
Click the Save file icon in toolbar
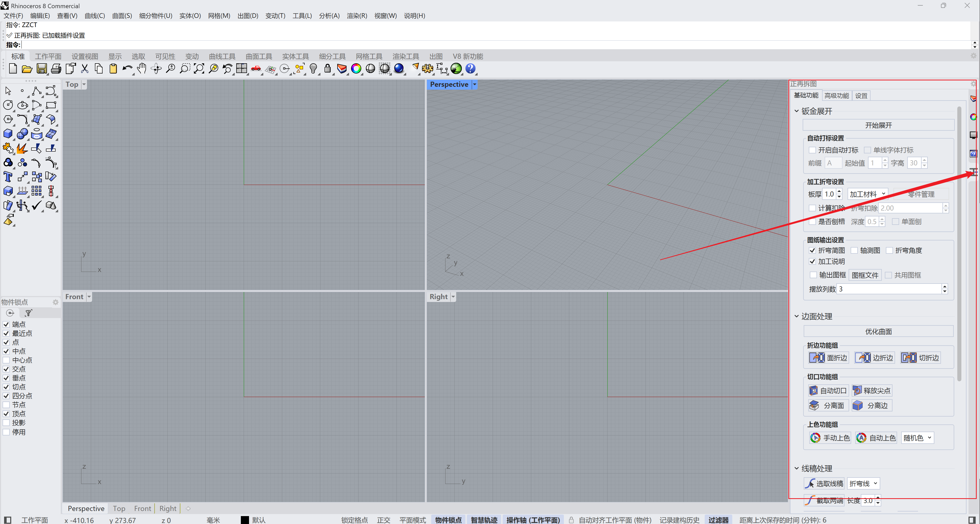click(x=42, y=69)
